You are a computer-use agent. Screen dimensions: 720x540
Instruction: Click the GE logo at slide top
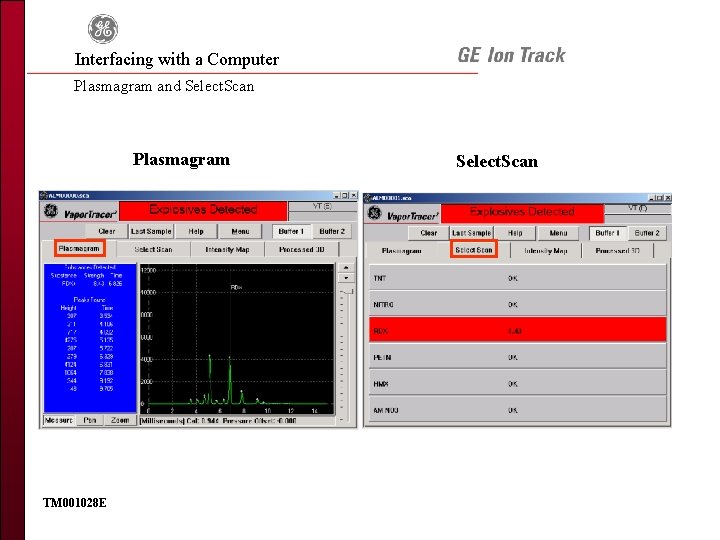pyautogui.click(x=103, y=28)
